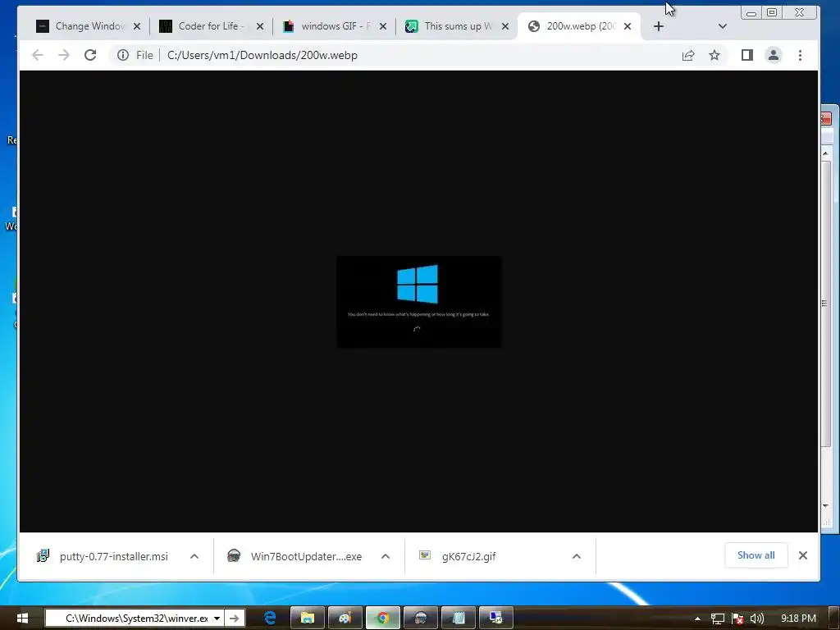Click the Windows logo animation image

coord(419,302)
